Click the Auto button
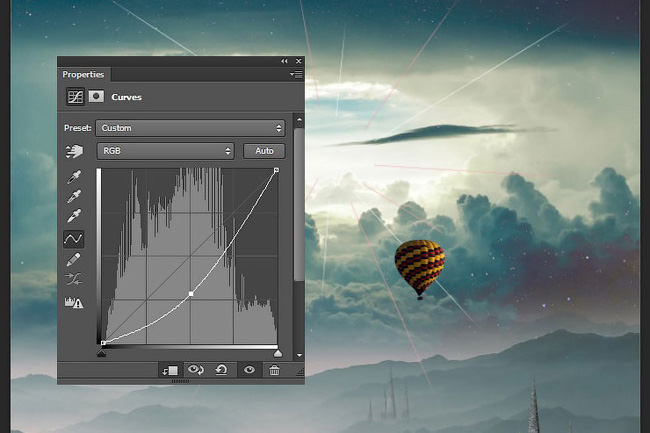The height and width of the screenshot is (433, 650). (x=264, y=151)
